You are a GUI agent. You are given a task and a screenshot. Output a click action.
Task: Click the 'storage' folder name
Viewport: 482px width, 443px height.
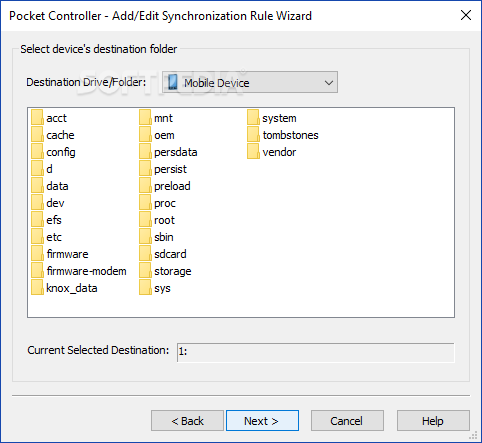point(173,271)
